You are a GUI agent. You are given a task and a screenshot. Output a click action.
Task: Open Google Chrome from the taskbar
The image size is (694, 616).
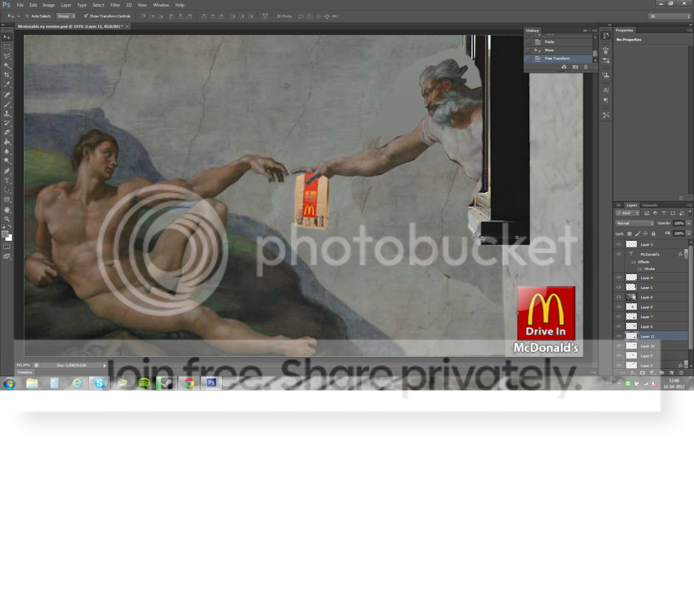pyautogui.click(x=189, y=383)
